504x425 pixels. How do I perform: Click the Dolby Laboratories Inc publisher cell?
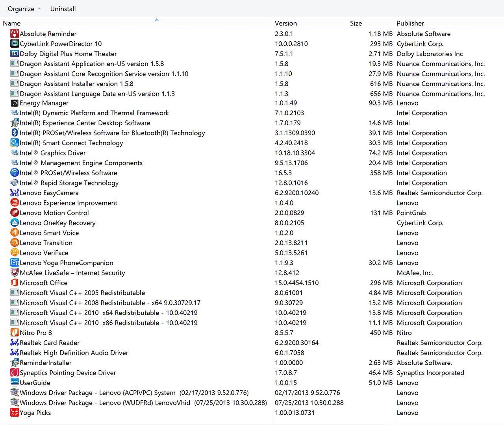coord(430,54)
